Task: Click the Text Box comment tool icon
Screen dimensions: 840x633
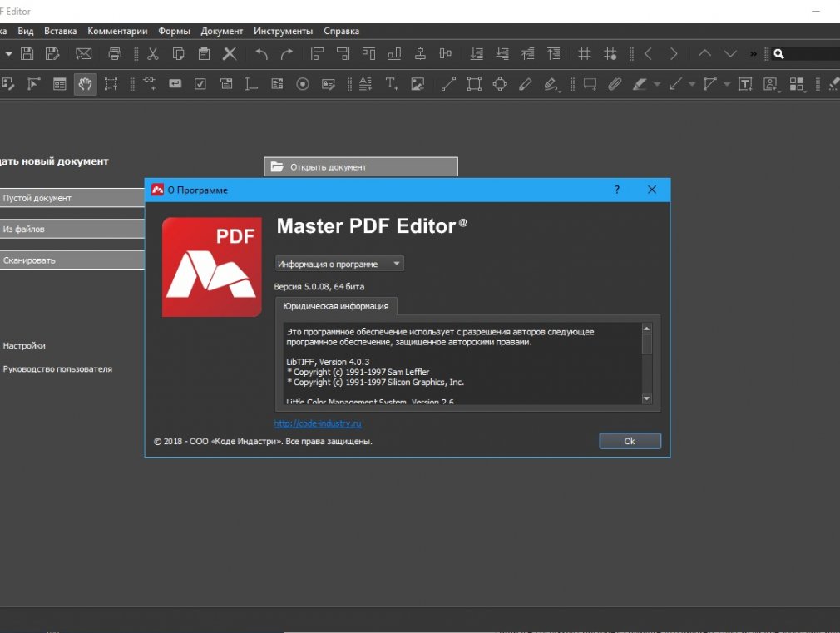Action: click(x=745, y=84)
